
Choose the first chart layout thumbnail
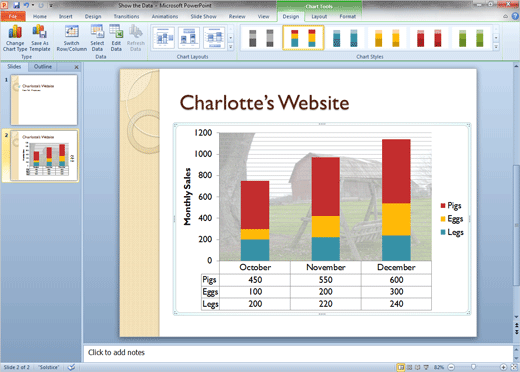pyautogui.click(x=163, y=38)
